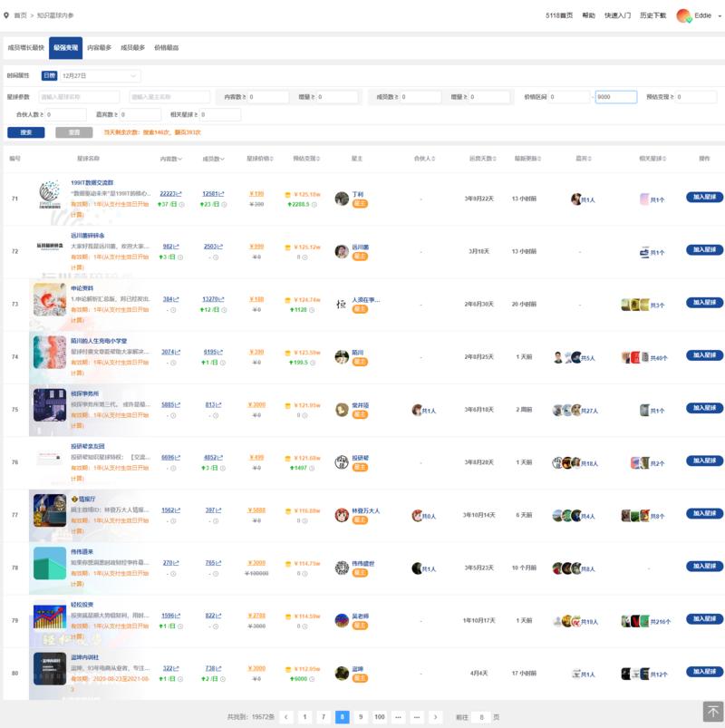Click the back-to-top arrow icon

click(712, 712)
